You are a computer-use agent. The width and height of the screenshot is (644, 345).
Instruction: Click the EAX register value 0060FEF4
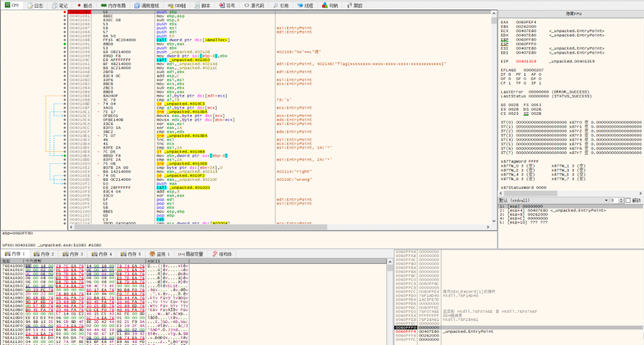click(525, 23)
